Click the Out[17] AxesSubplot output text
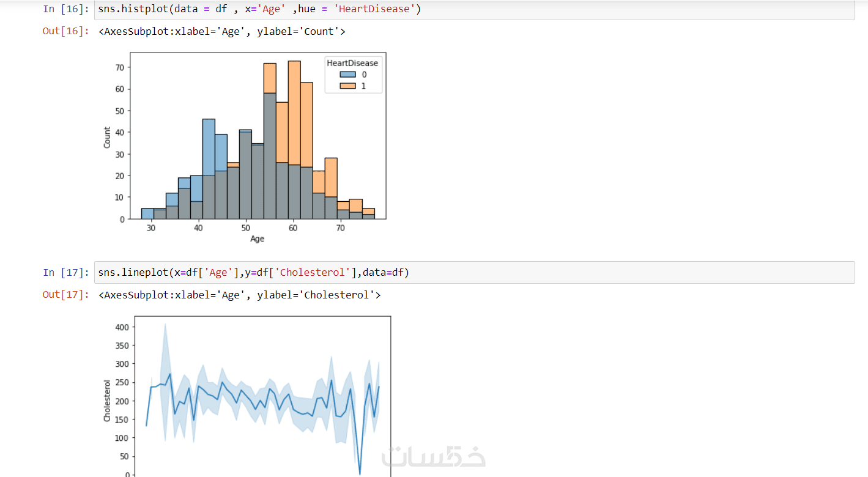The height and width of the screenshot is (477, 868). click(x=239, y=295)
